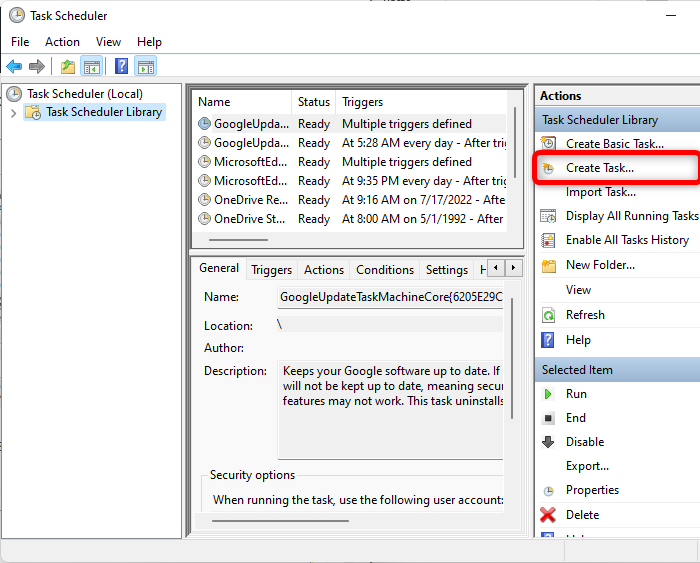Click the Create Basic Task icon
The width and height of the screenshot is (700, 563).
coord(548,143)
